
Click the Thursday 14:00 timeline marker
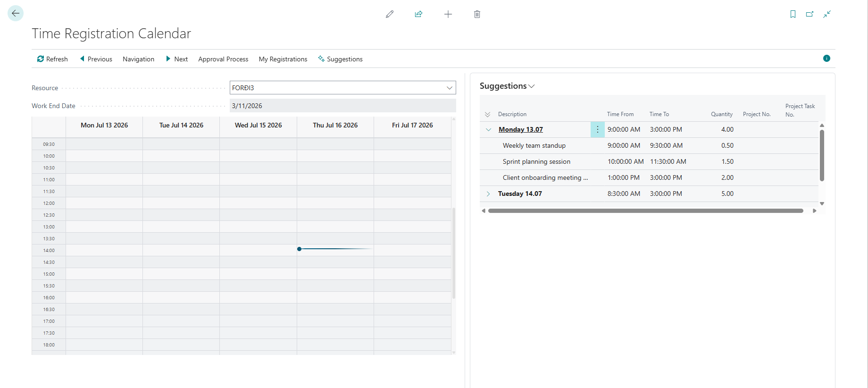(x=300, y=249)
